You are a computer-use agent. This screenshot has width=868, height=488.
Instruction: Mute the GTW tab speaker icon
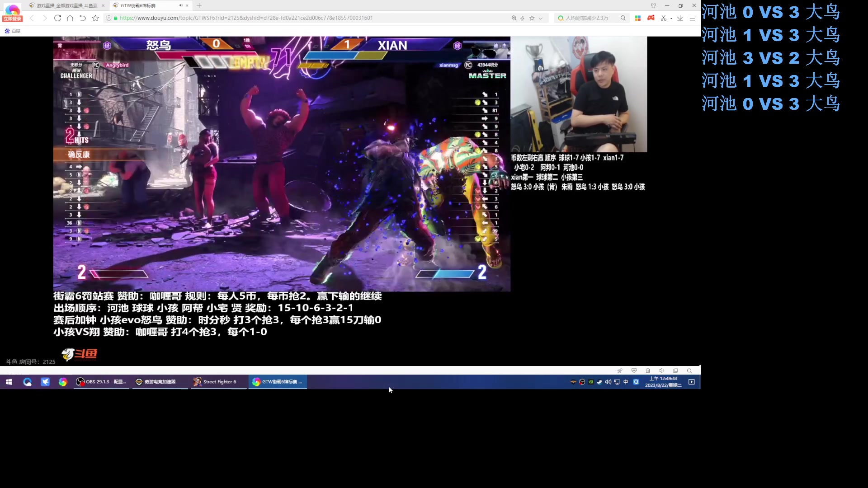pos(181,5)
